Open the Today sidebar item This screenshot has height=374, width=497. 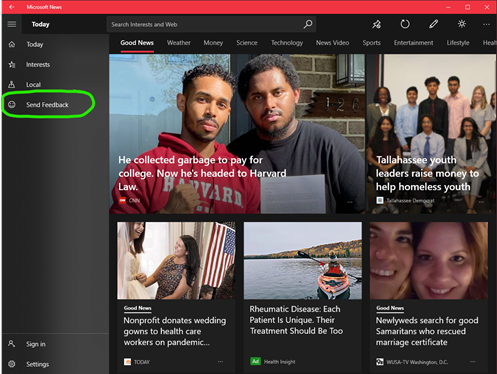point(55,44)
